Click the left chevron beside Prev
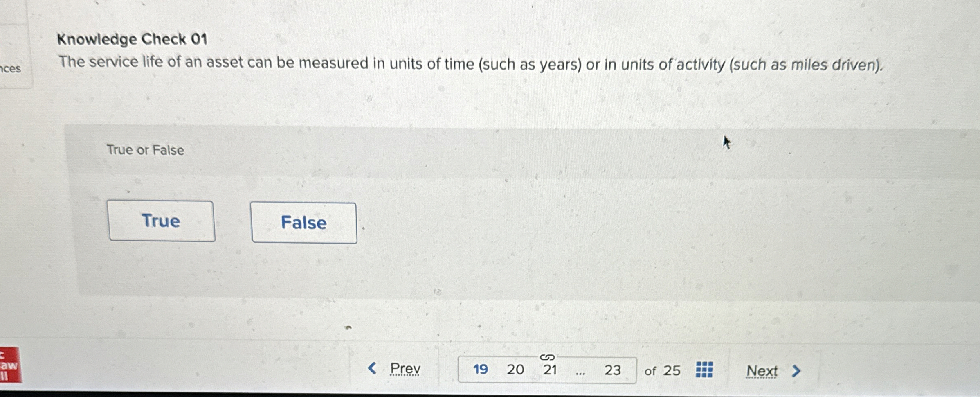This screenshot has height=397, width=980. 372,369
